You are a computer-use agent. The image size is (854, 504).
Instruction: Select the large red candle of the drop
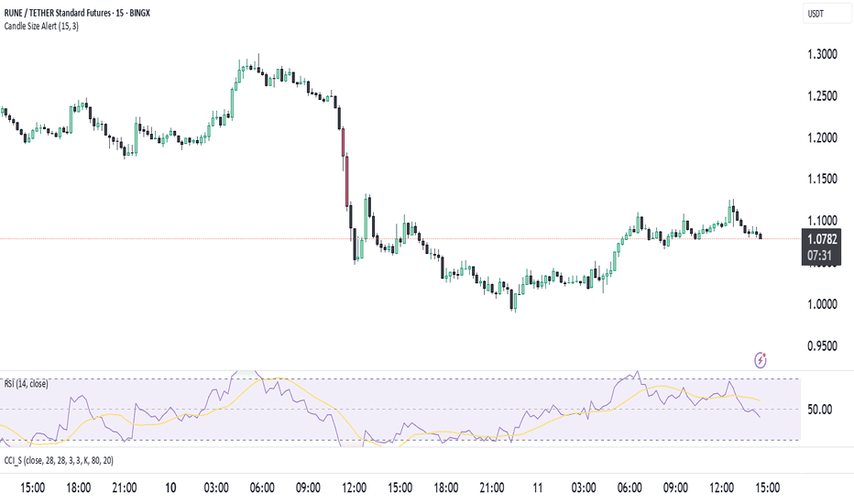(x=346, y=181)
